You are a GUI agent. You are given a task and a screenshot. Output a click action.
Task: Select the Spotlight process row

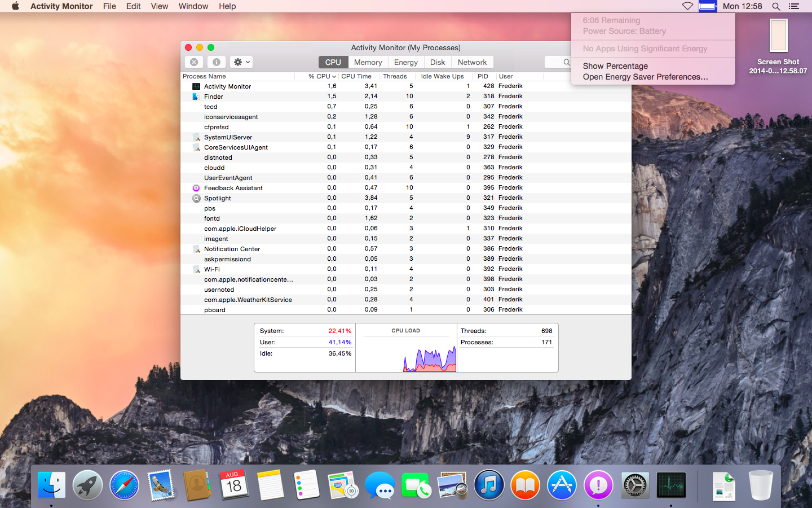(x=406, y=198)
